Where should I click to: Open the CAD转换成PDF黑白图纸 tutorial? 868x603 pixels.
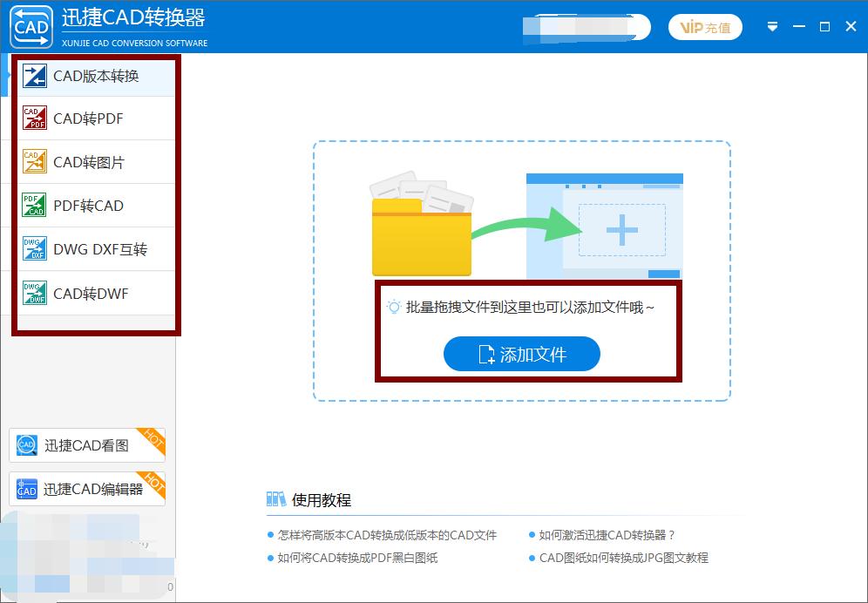(x=360, y=558)
